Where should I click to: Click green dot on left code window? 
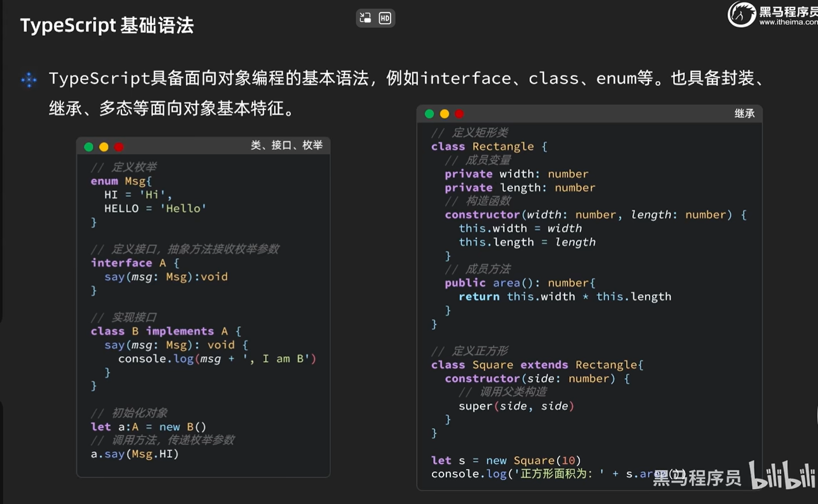pyautogui.click(x=89, y=147)
